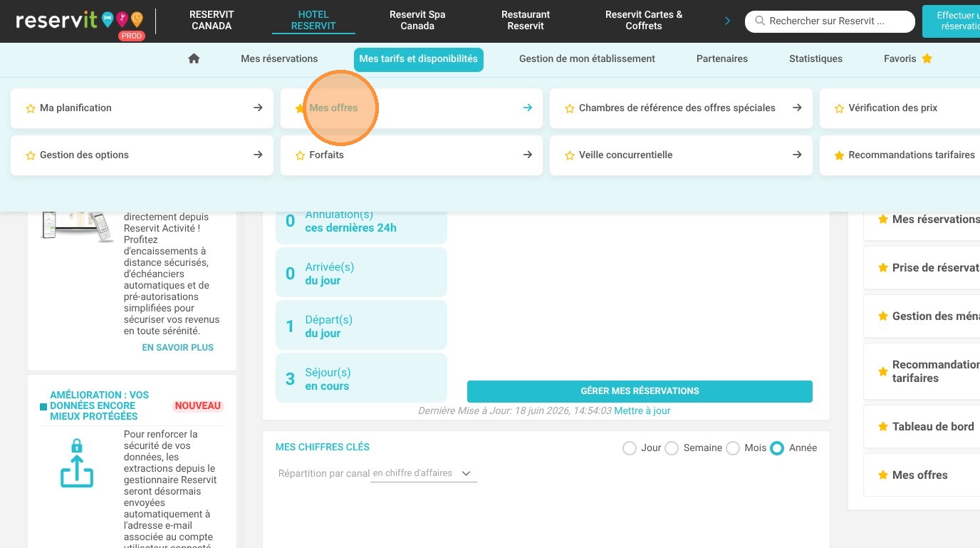The width and height of the screenshot is (980, 548).
Task: Click arrow on Mes offres card
Action: [x=527, y=108]
